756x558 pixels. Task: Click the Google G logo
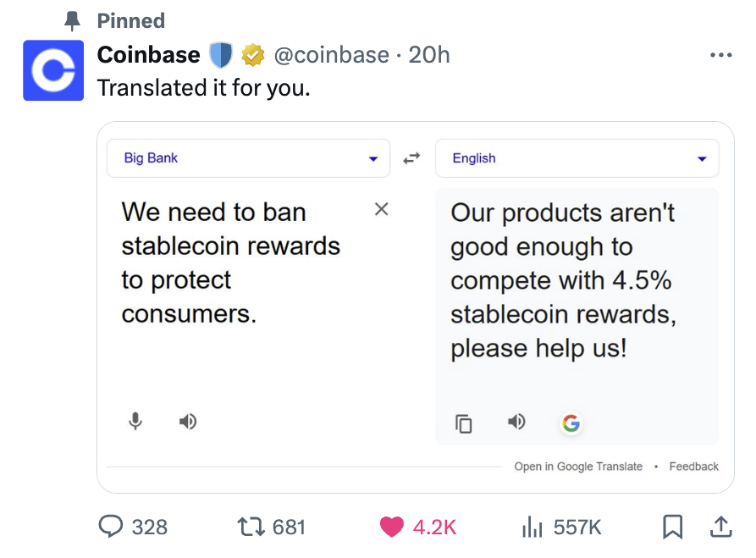point(571,423)
